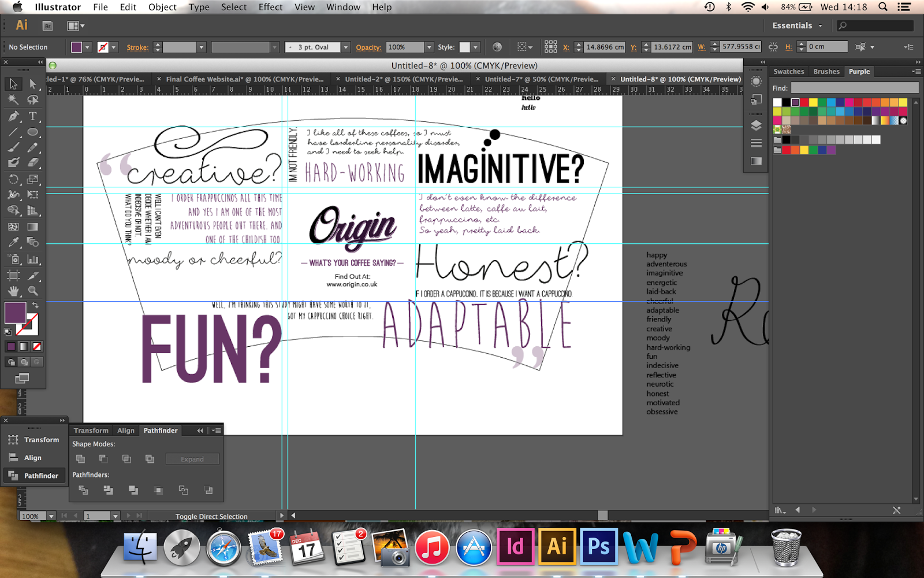Open the Object menu
Image resolution: width=924 pixels, height=578 pixels.
162,7
